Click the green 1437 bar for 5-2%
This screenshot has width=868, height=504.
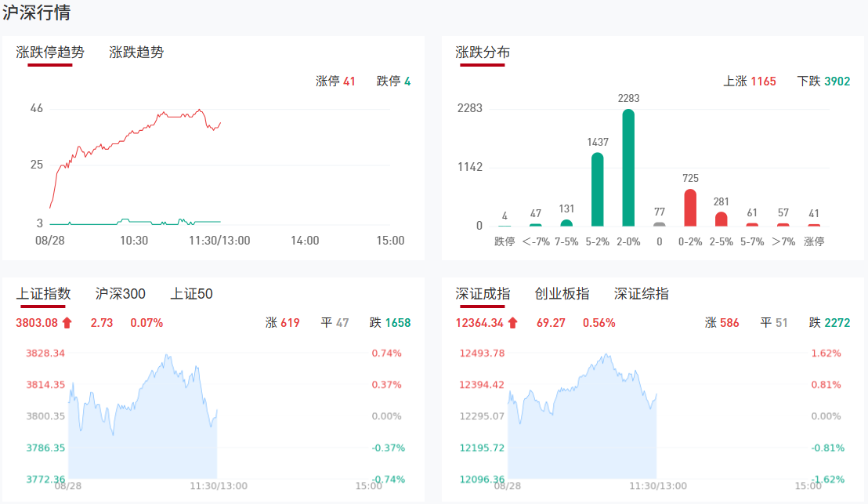pyautogui.click(x=597, y=190)
